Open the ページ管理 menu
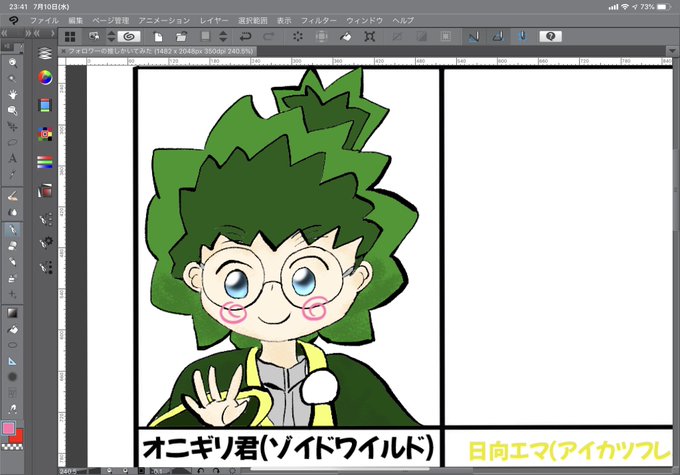The width and height of the screenshot is (680, 475). click(x=111, y=20)
